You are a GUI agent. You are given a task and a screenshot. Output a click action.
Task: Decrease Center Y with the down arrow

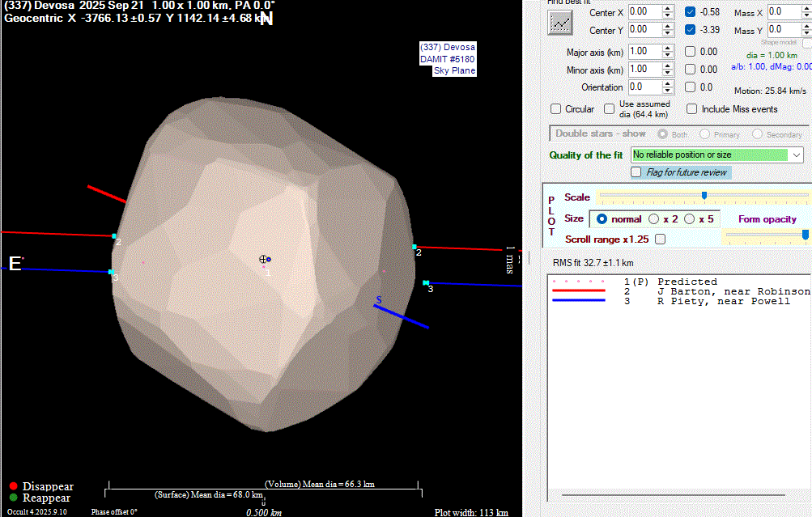(667, 33)
